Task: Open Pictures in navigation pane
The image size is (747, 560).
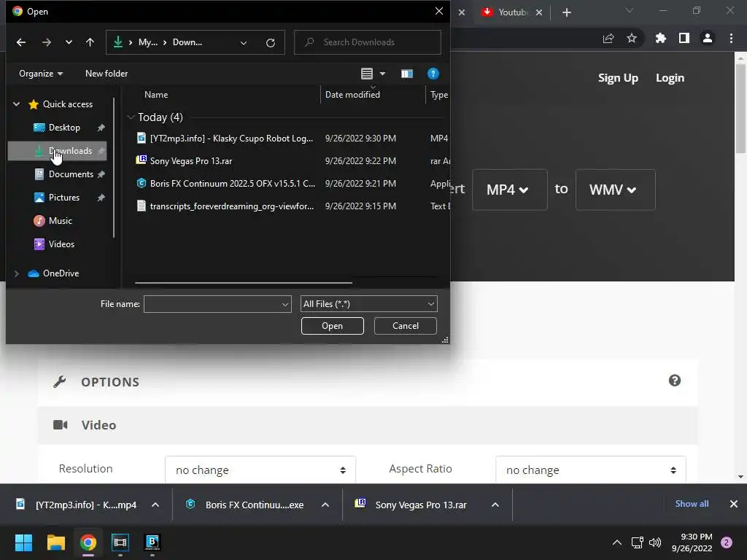Action: (64, 198)
